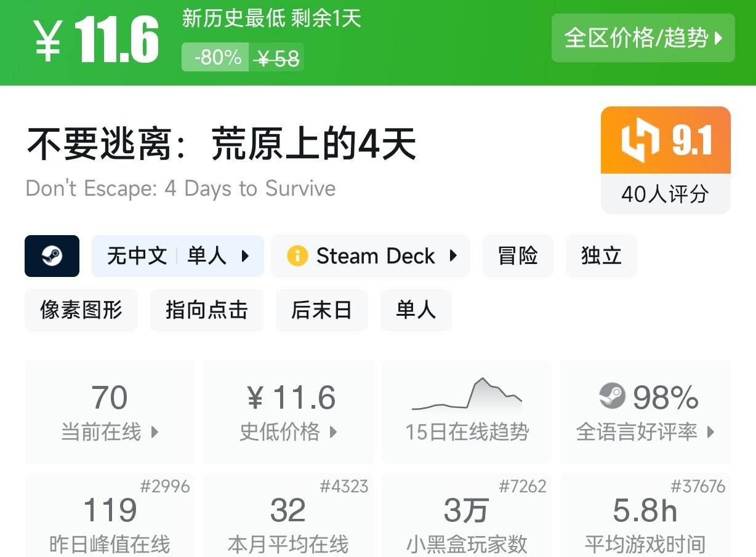
Task: Select the 像素图形 tag
Action: tap(81, 310)
